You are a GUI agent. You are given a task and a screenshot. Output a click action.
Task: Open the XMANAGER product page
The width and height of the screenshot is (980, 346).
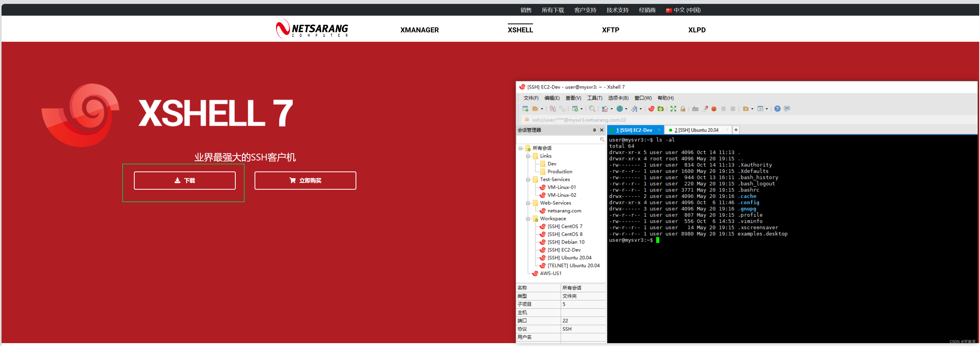click(x=419, y=30)
